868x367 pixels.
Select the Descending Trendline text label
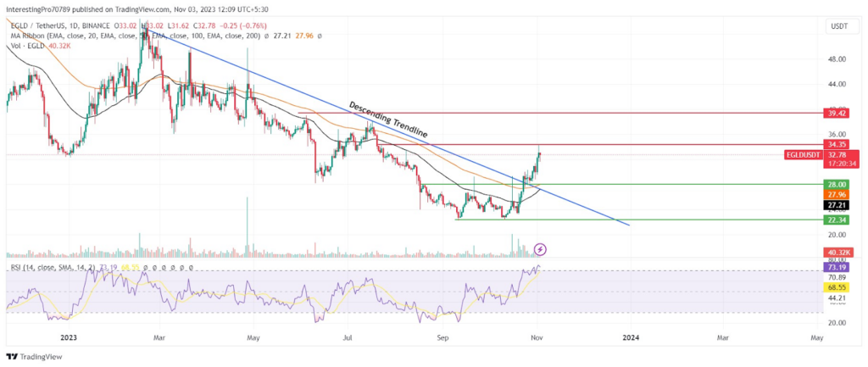click(x=388, y=120)
